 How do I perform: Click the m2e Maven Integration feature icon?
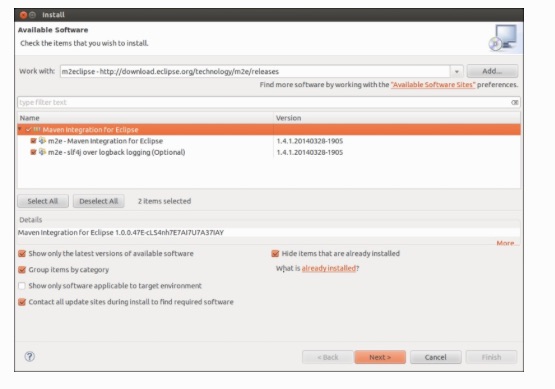(42, 141)
